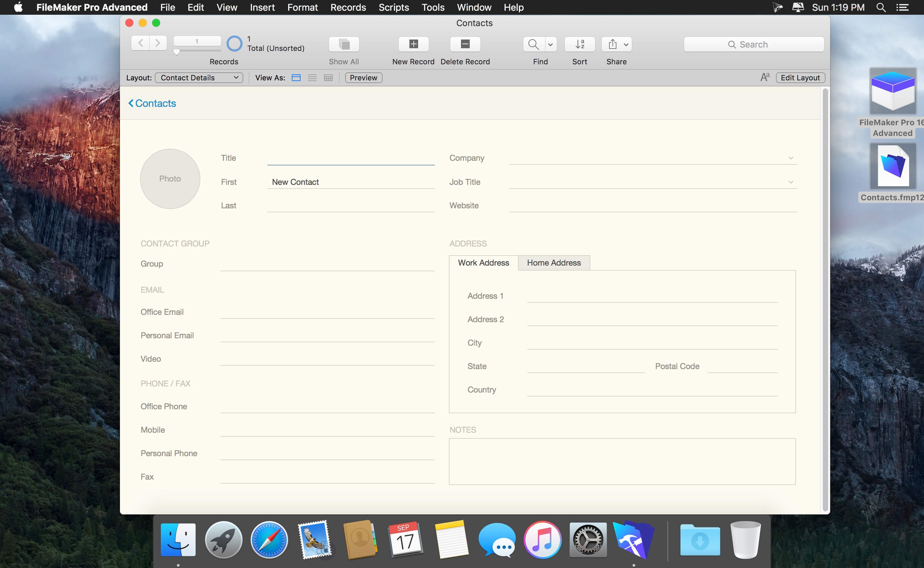The height and width of the screenshot is (568, 924).
Task: Switch to Work Address tab
Action: point(483,263)
